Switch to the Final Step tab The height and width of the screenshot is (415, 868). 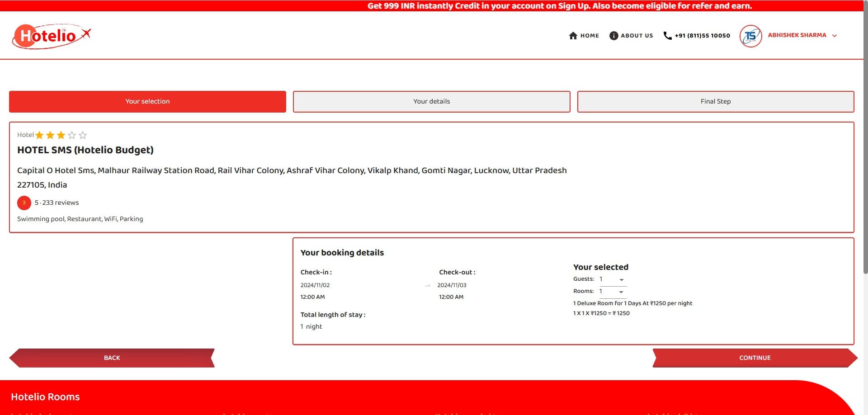coord(715,102)
